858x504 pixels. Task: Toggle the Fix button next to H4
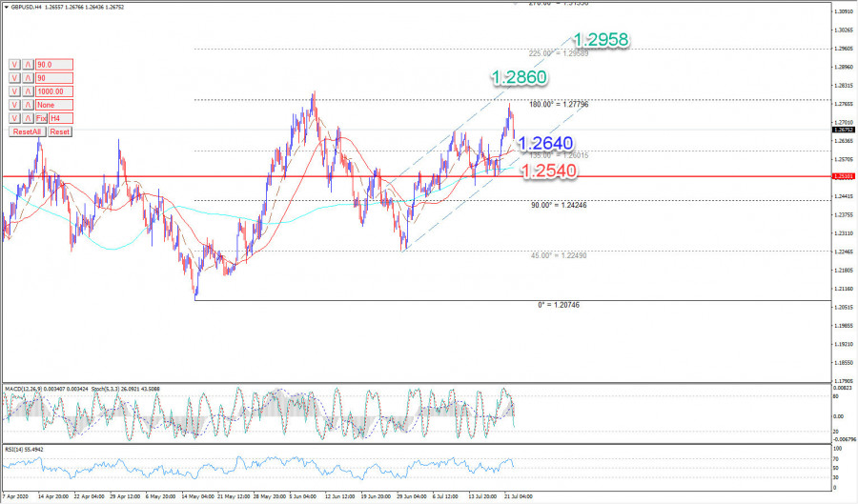41,117
